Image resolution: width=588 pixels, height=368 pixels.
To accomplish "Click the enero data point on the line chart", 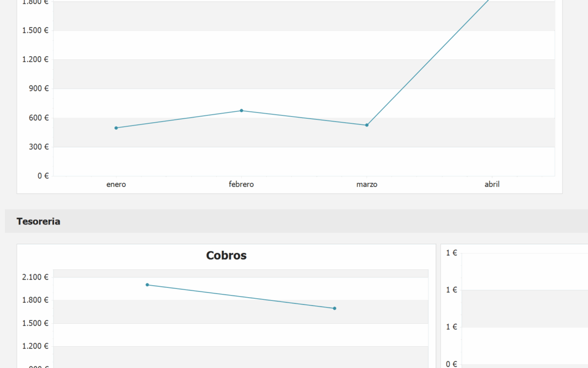I will [117, 128].
